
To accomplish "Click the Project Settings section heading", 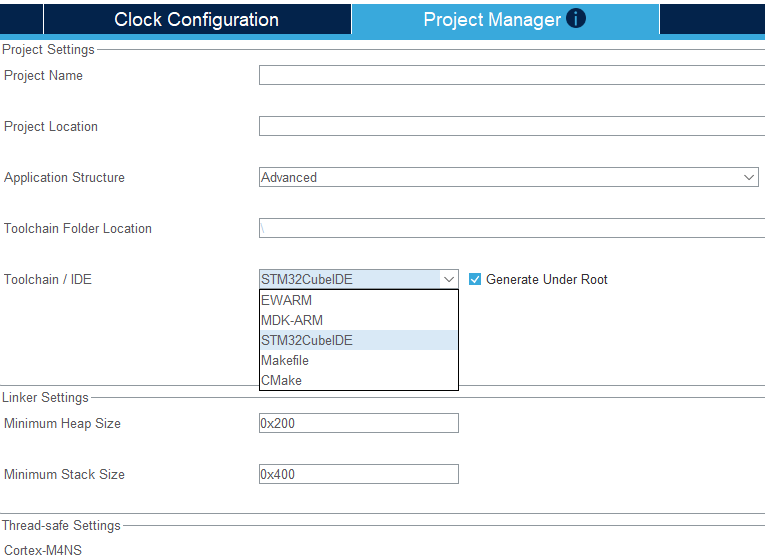I will click(48, 50).
